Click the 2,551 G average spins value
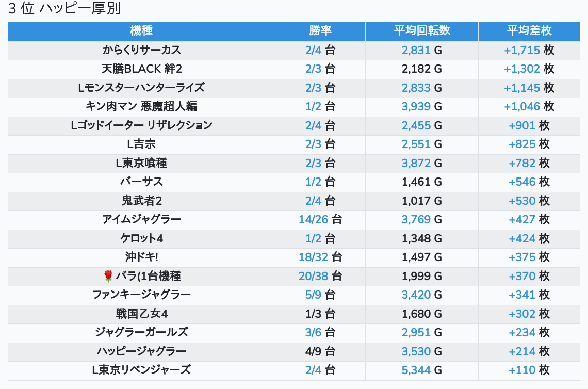The width and height of the screenshot is (588, 389). [422, 144]
